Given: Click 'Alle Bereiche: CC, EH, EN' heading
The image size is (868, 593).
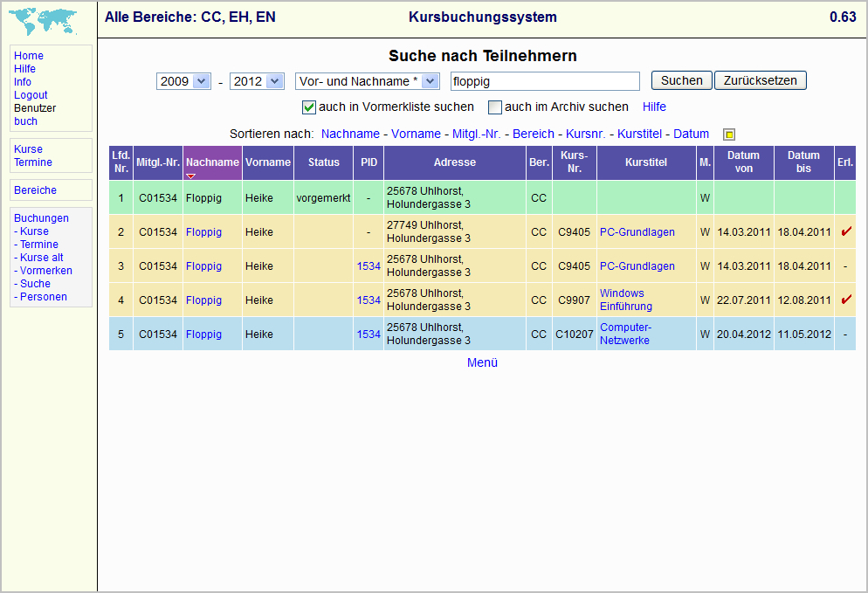Looking at the screenshot, I should [189, 17].
